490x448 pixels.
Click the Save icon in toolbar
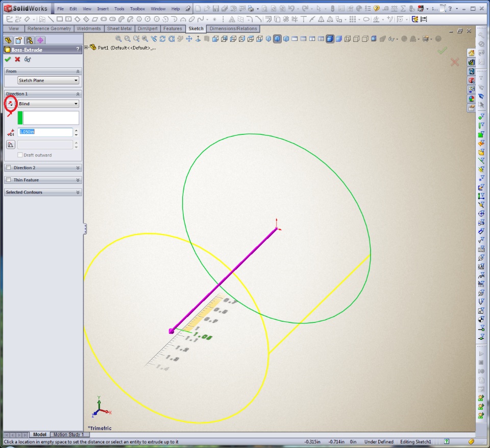(x=215, y=9)
